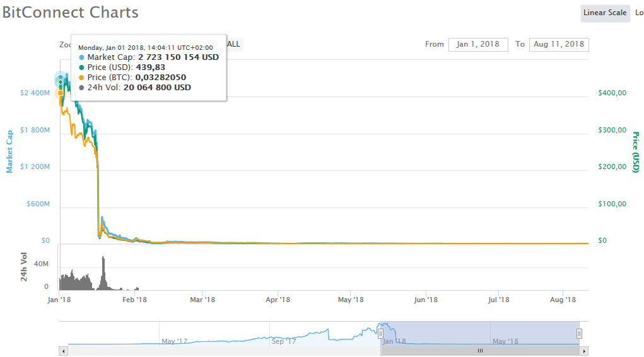Click Sep '17 label in the navigator

(284, 341)
